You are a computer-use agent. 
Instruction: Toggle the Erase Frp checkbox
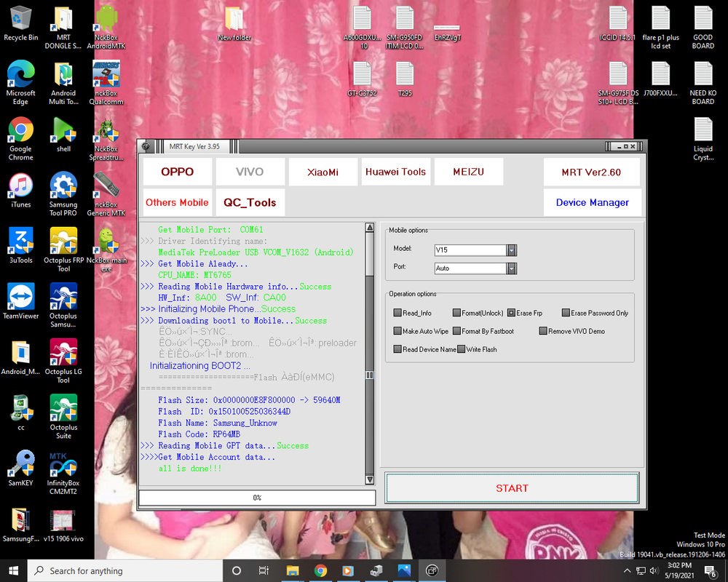click(511, 313)
